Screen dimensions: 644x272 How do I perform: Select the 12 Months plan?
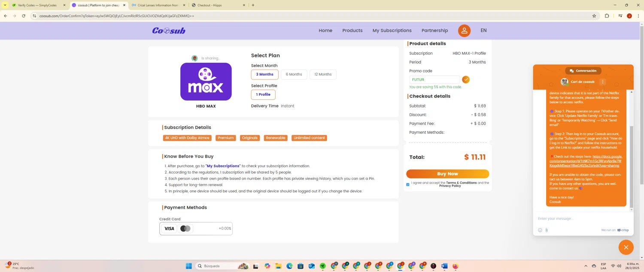tap(323, 74)
